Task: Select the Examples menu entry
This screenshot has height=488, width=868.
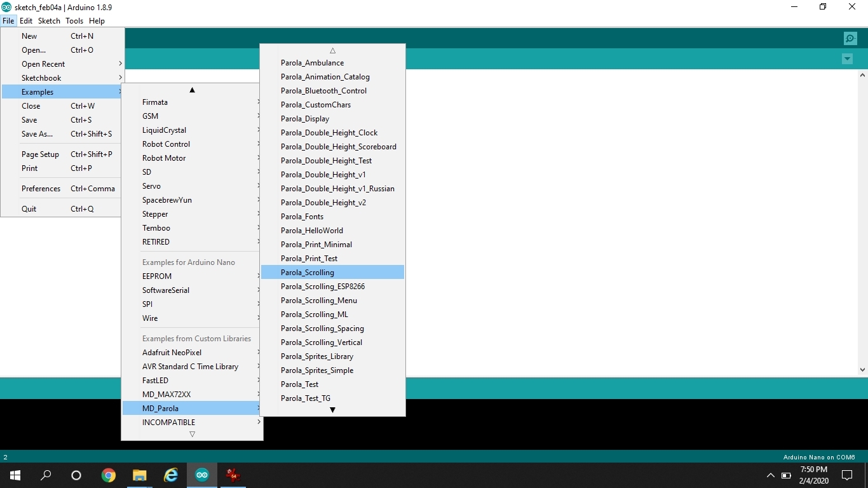Action: [x=62, y=92]
